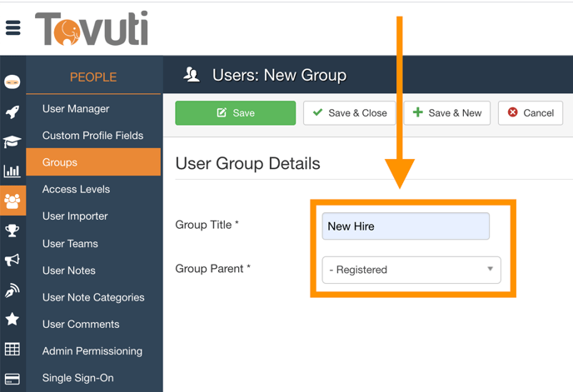Click the star icon in sidebar

[12, 319]
